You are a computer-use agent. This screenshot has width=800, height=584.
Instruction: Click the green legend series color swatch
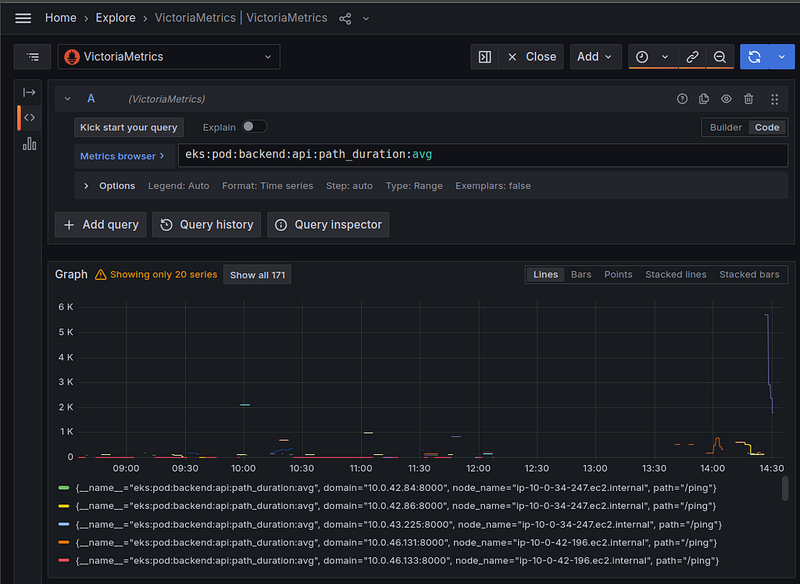tap(64, 488)
